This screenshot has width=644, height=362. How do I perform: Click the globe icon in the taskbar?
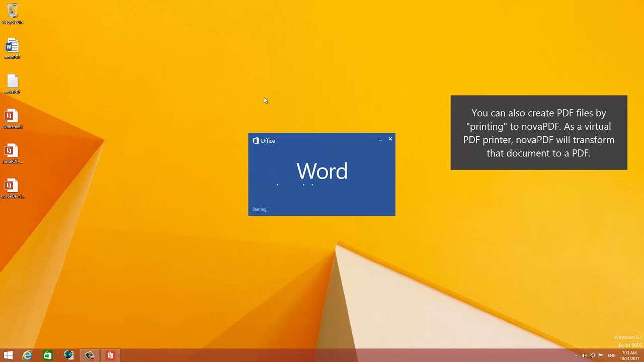pyautogui.click(x=68, y=355)
